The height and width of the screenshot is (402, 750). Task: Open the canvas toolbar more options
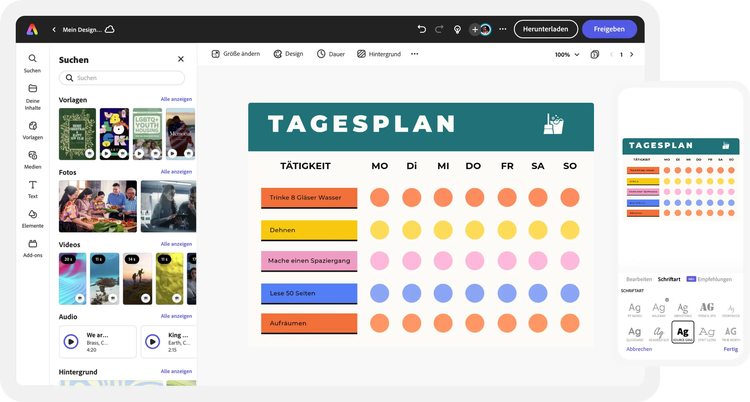(x=415, y=54)
